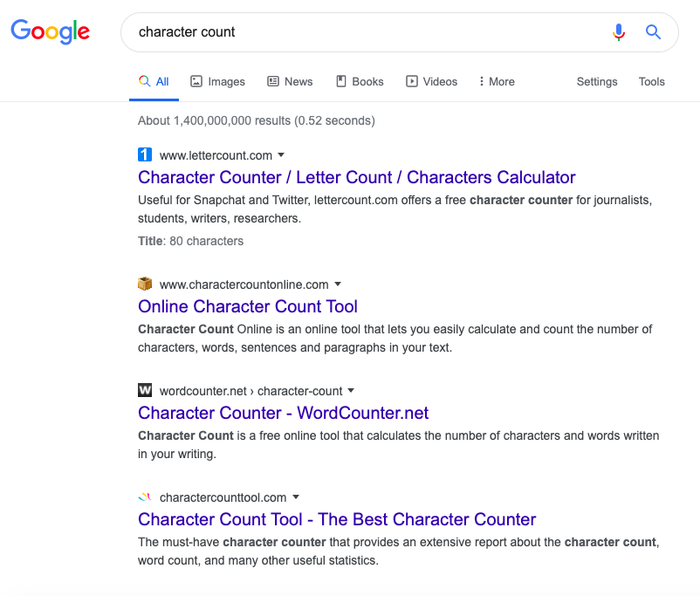
Task: Click the charactercounttool.com favicon
Action: (145, 497)
